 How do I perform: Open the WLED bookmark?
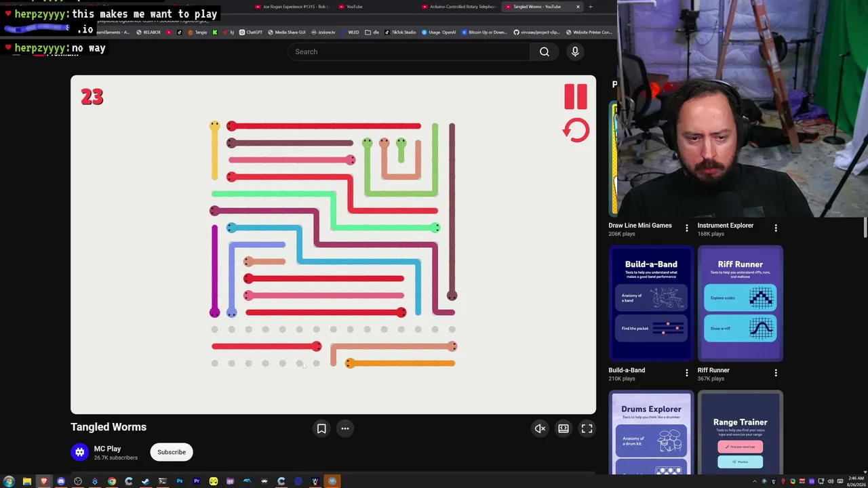(350, 32)
